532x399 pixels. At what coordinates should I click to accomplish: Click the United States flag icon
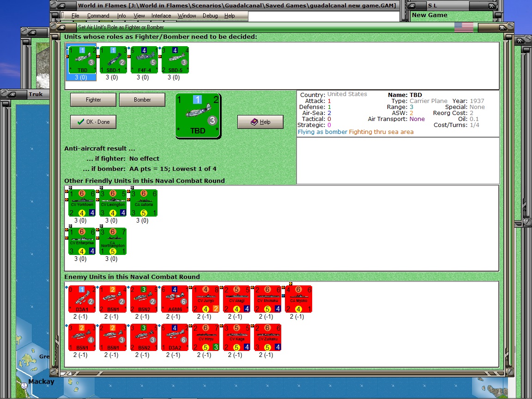click(x=464, y=27)
